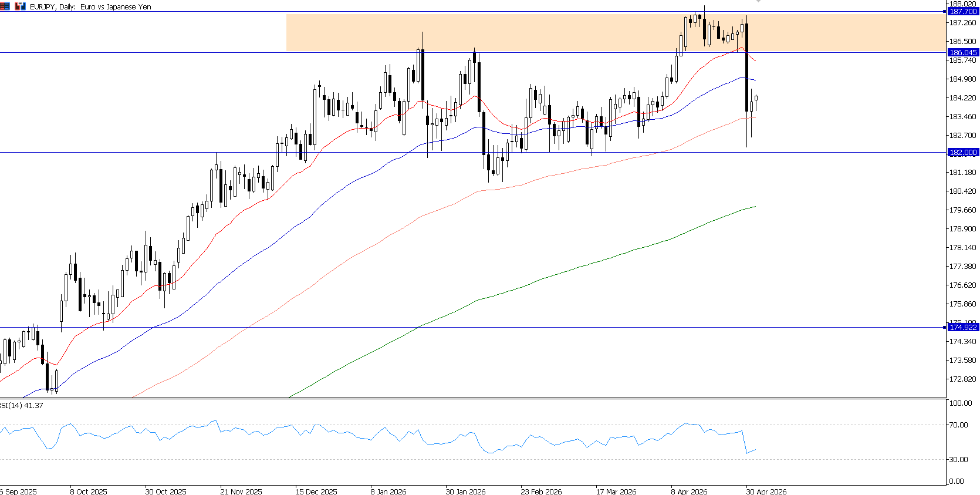Image resolution: width=980 pixels, height=495 pixels.
Task: Click 179.660 on the price scale
Action: pyautogui.click(x=963, y=210)
